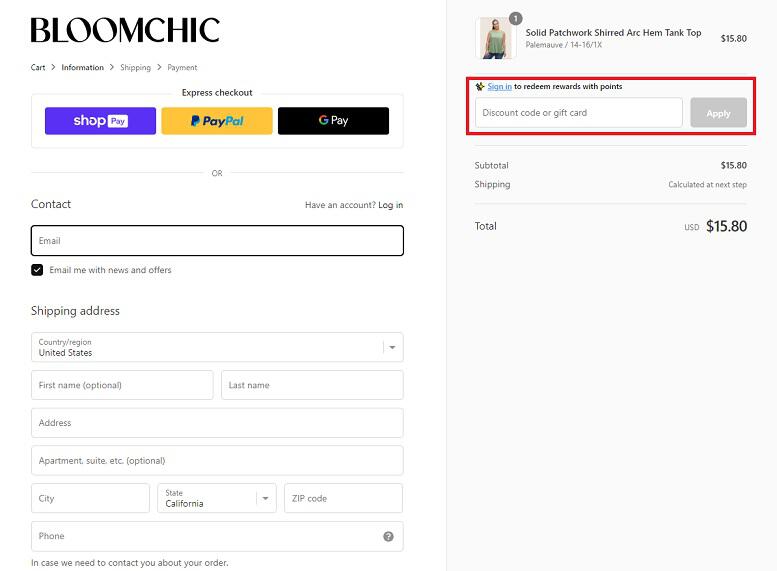
Task: Pay with the Shop Pay button
Action: (x=100, y=121)
